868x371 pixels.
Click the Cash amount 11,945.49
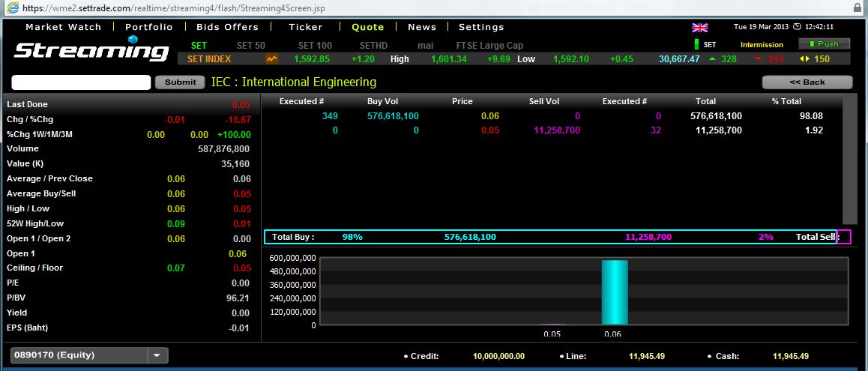[x=791, y=356]
